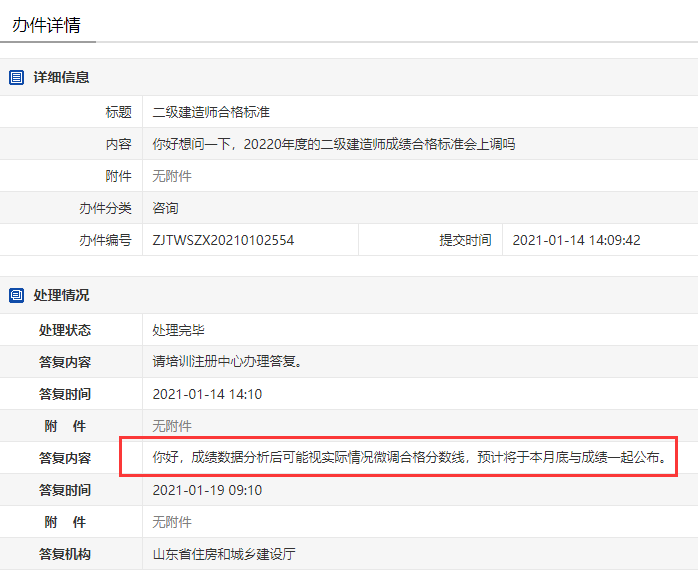Screen dimensions: 698x579
Task: Click case number ZJTWSZX20210102554
Action: [223, 240]
